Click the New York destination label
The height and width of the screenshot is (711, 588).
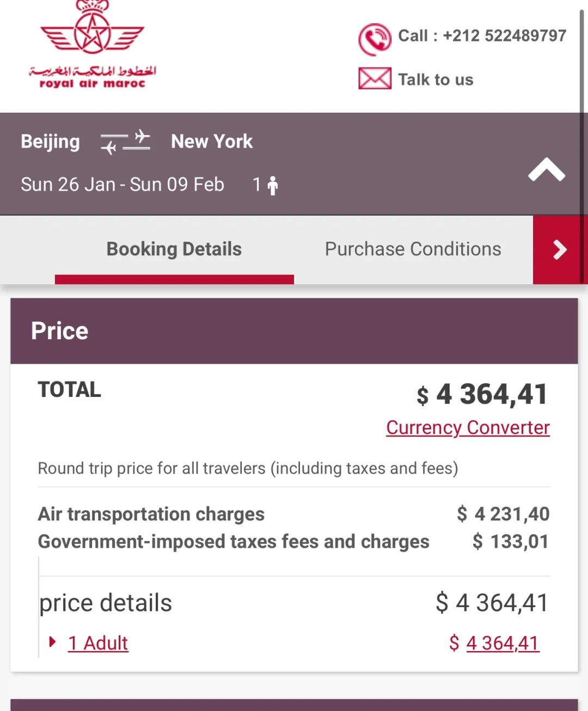click(212, 142)
